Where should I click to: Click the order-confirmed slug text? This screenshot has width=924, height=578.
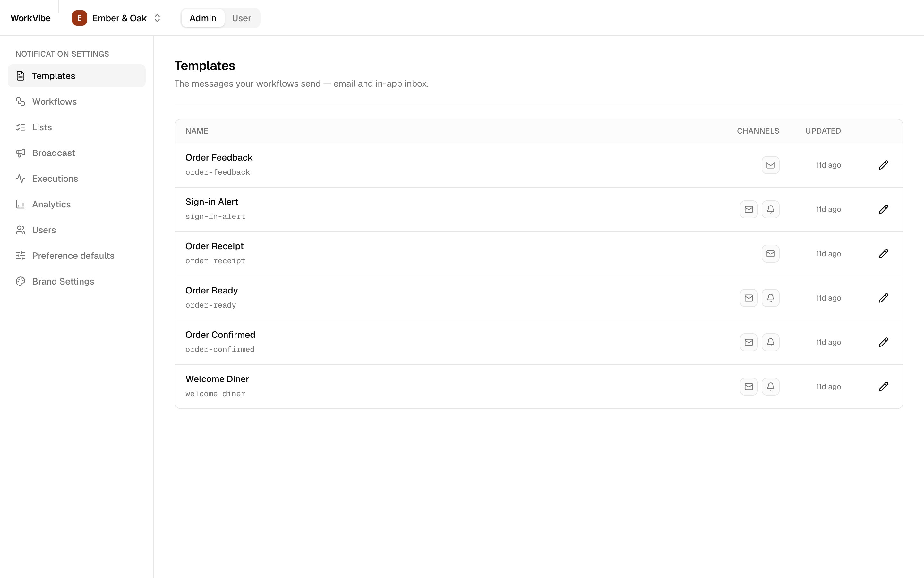tap(220, 350)
